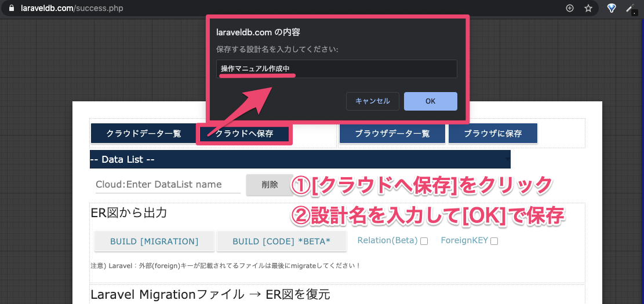The height and width of the screenshot is (304, 644).
Task: Click the design name field in dialog
Action: (x=336, y=69)
